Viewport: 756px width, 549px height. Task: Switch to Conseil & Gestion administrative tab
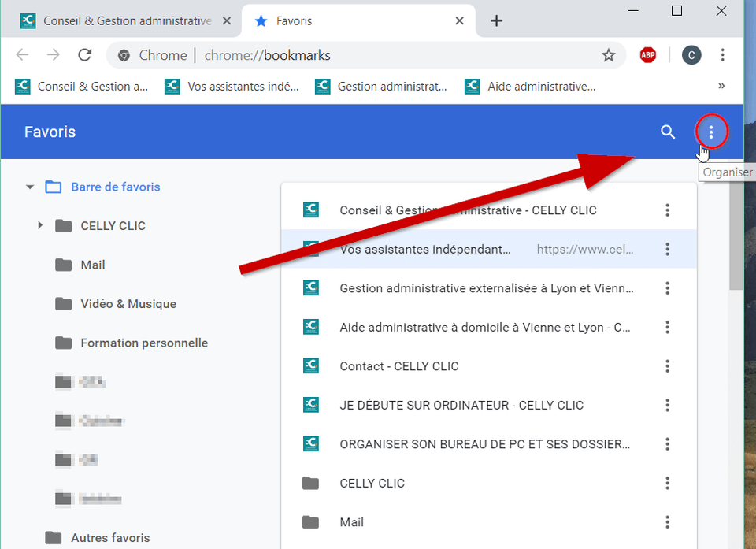(x=120, y=20)
